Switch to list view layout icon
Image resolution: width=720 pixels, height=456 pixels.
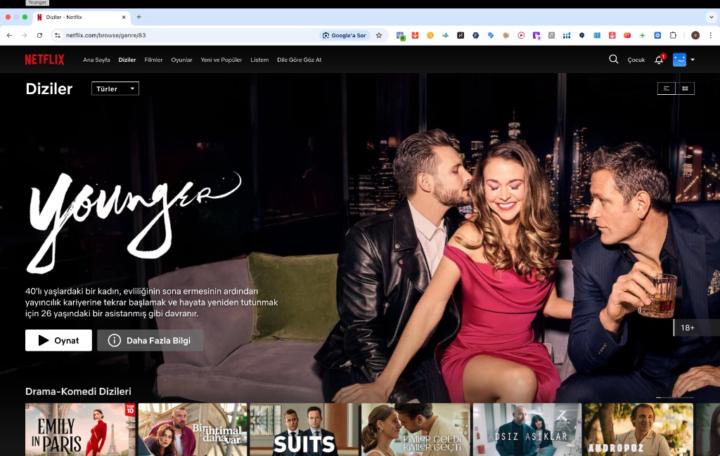[666, 89]
